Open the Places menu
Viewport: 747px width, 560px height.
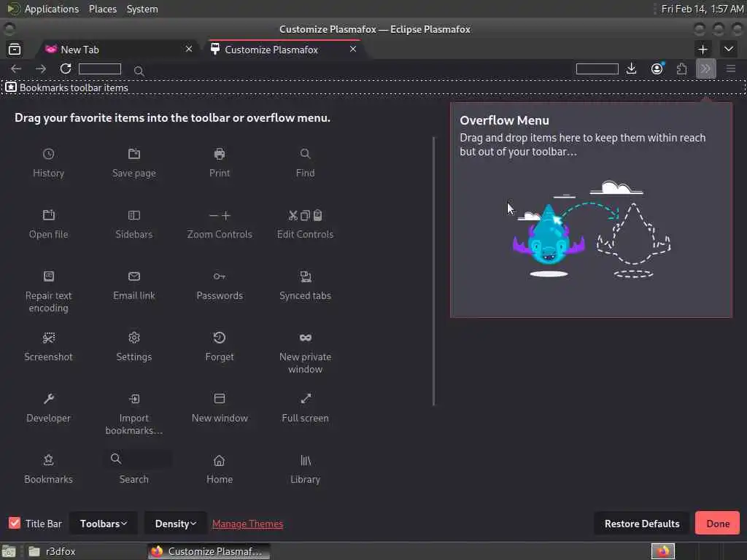[x=102, y=9]
